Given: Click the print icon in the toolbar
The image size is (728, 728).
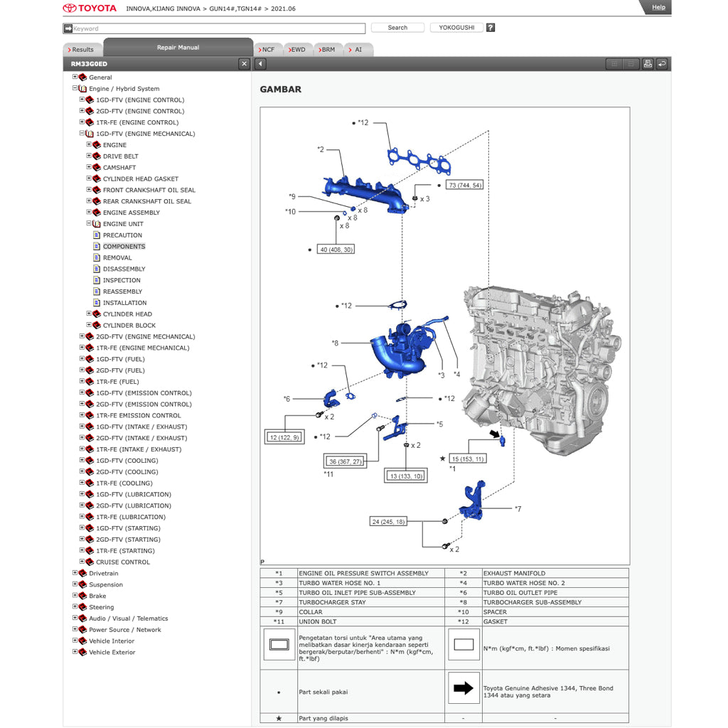Looking at the screenshot, I should click(648, 64).
